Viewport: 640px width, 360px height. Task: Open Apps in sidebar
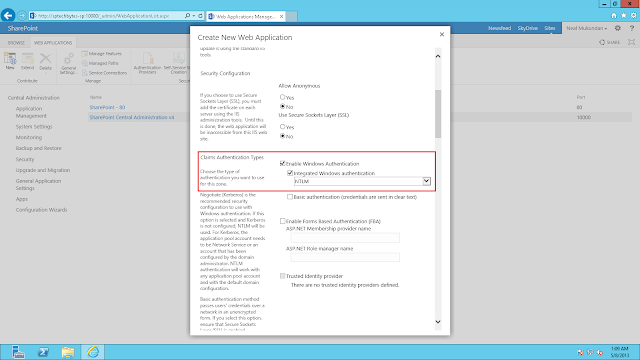click(22, 199)
